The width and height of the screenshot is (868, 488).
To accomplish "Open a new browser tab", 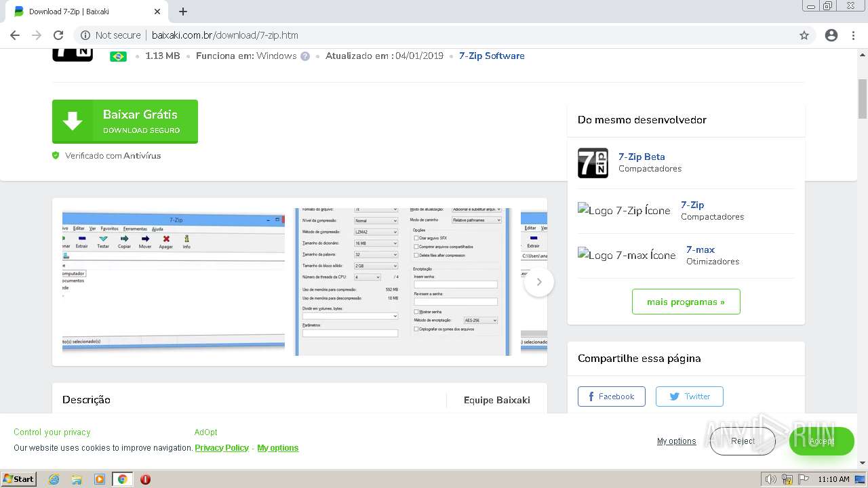I will [183, 12].
